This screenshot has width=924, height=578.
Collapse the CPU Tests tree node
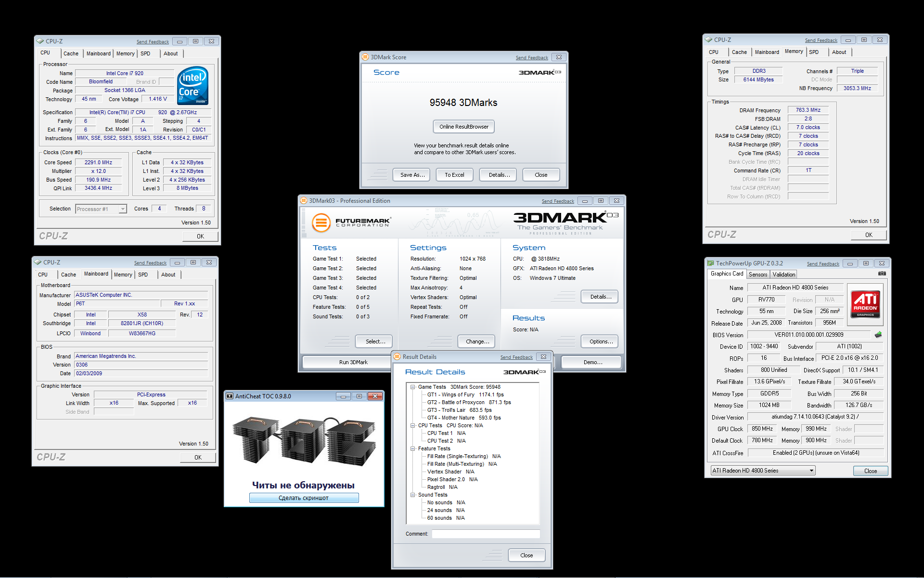click(412, 425)
